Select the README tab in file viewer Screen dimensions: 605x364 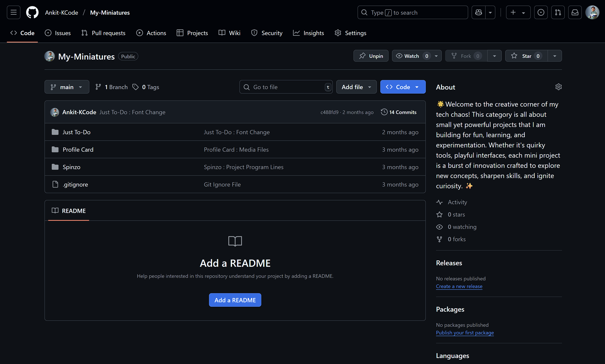(x=69, y=211)
